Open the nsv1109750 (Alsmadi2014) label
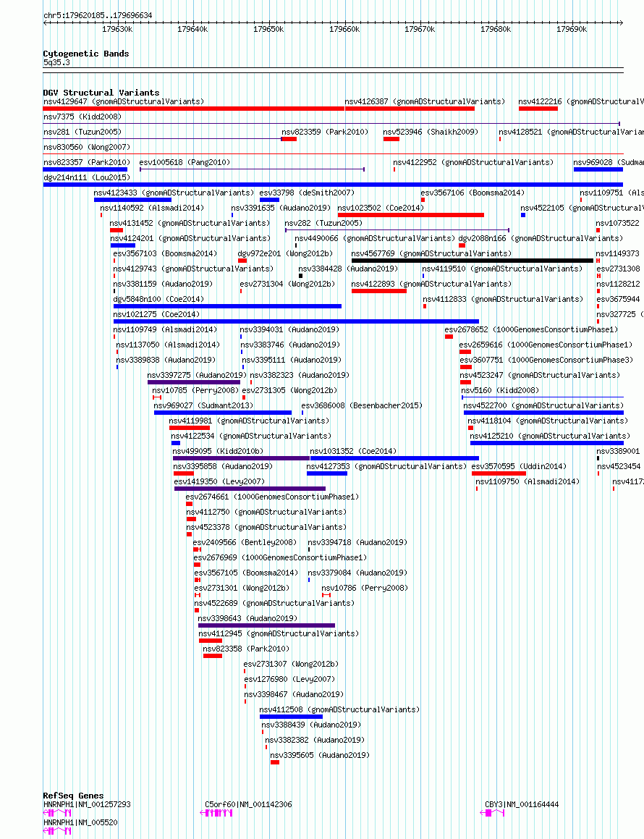 (x=528, y=482)
